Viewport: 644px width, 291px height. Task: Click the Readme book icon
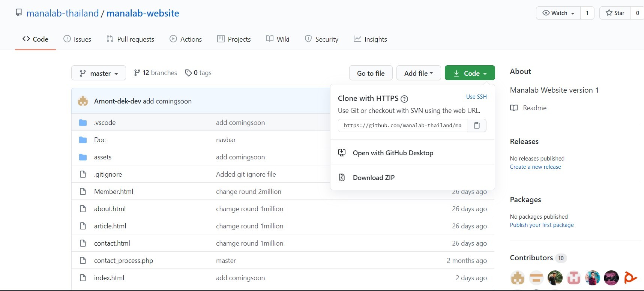coord(514,108)
